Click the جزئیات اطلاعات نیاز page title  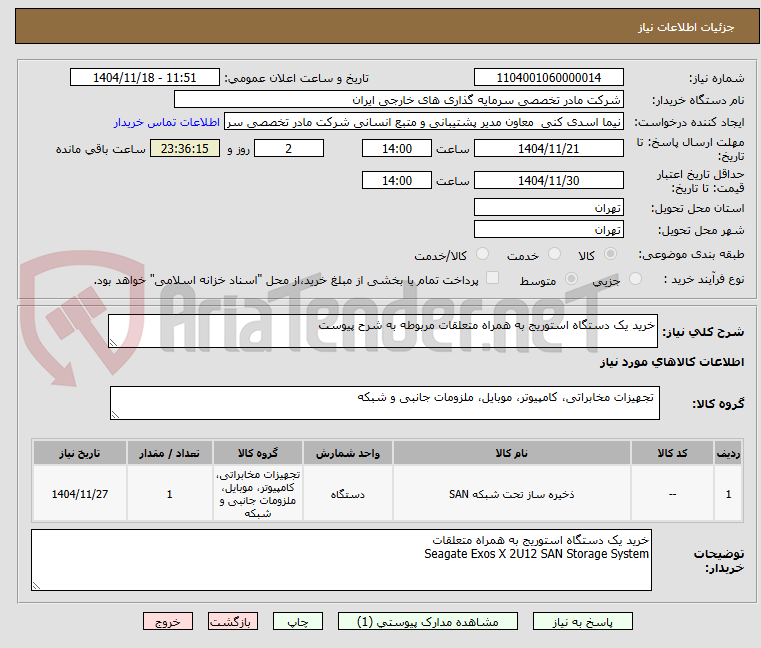(x=685, y=27)
